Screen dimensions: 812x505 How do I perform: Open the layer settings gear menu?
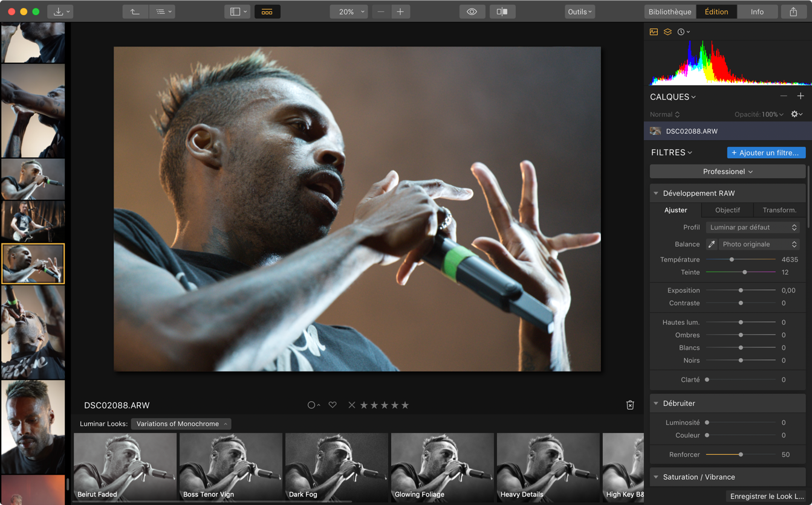(x=796, y=114)
